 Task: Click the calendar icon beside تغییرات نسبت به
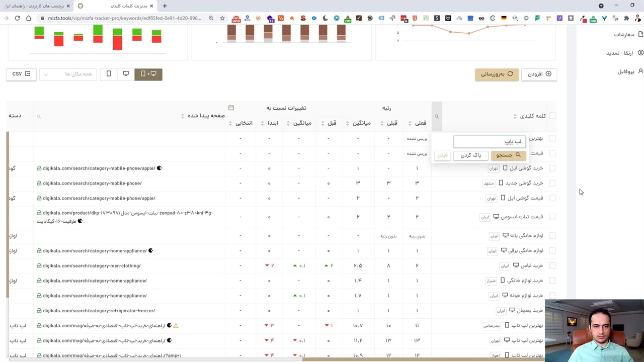tap(231, 108)
